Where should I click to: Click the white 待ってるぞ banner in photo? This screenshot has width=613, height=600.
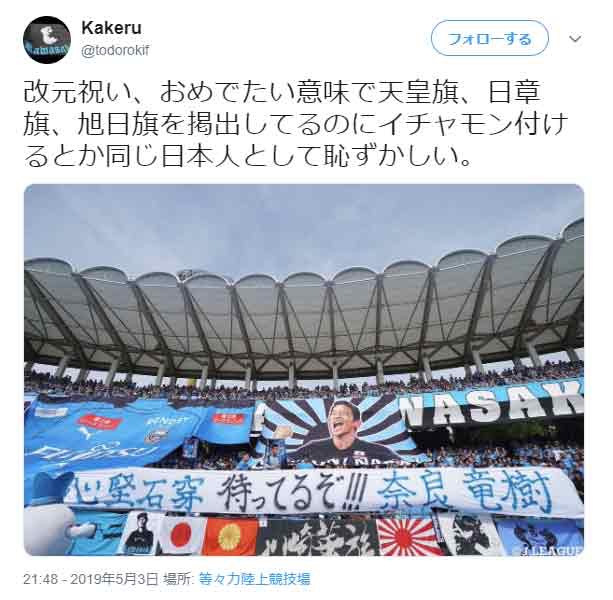pos(321,492)
